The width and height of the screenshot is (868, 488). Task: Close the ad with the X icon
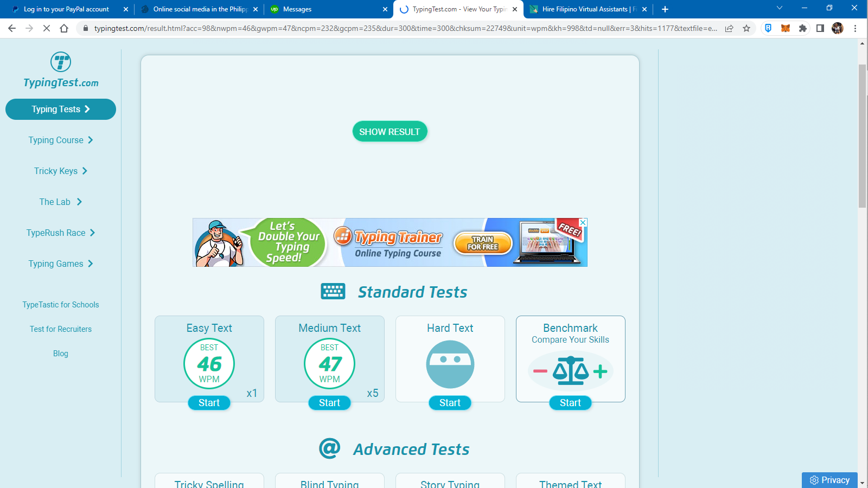pyautogui.click(x=583, y=222)
